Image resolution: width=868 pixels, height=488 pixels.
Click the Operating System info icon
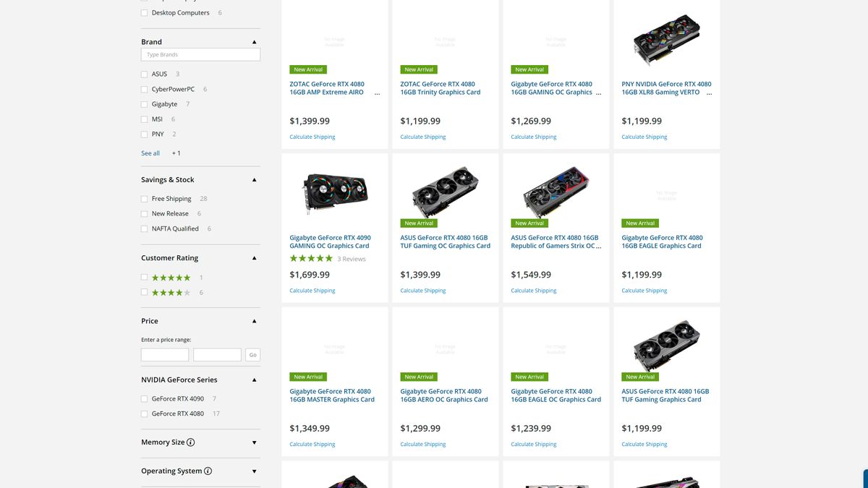pos(208,471)
